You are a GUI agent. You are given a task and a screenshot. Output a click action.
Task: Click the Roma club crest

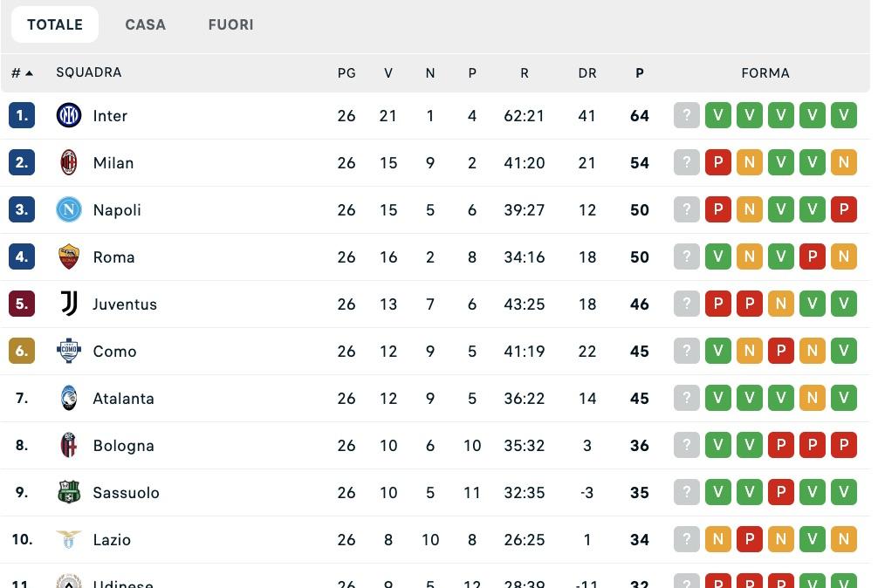click(69, 256)
